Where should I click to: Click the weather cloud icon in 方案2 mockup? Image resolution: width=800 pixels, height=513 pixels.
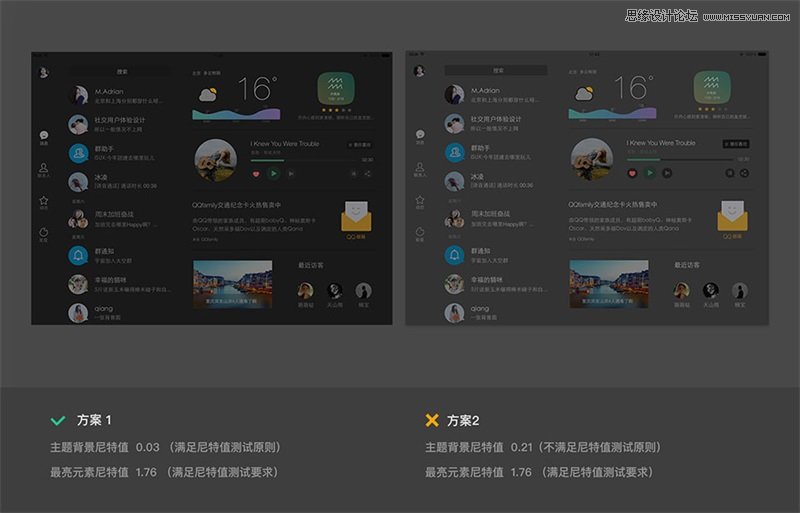point(585,93)
